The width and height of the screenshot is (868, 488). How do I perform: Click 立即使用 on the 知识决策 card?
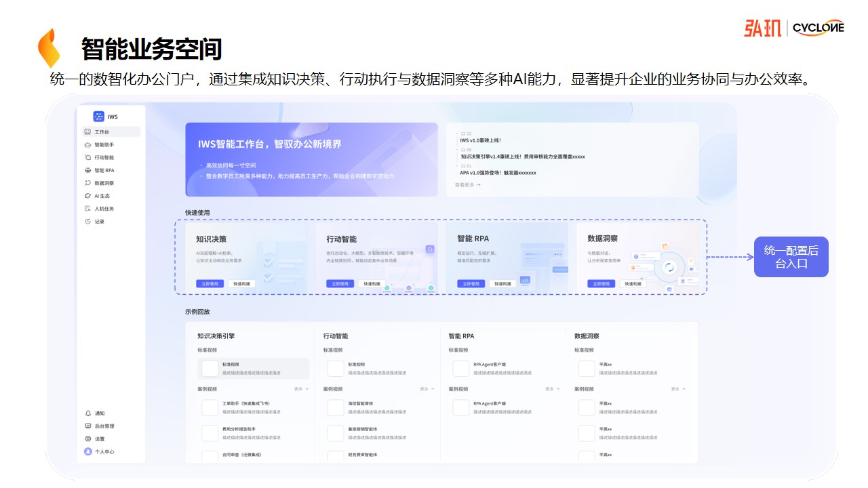point(210,283)
